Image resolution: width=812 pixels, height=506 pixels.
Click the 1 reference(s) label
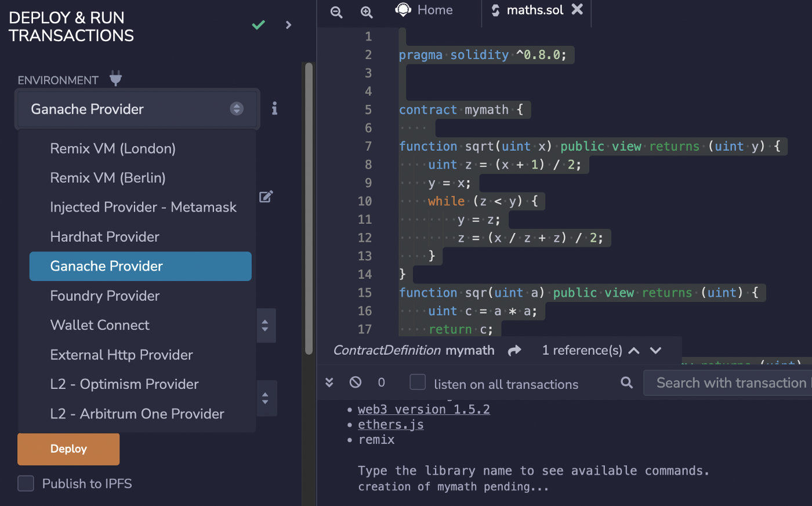tap(582, 350)
